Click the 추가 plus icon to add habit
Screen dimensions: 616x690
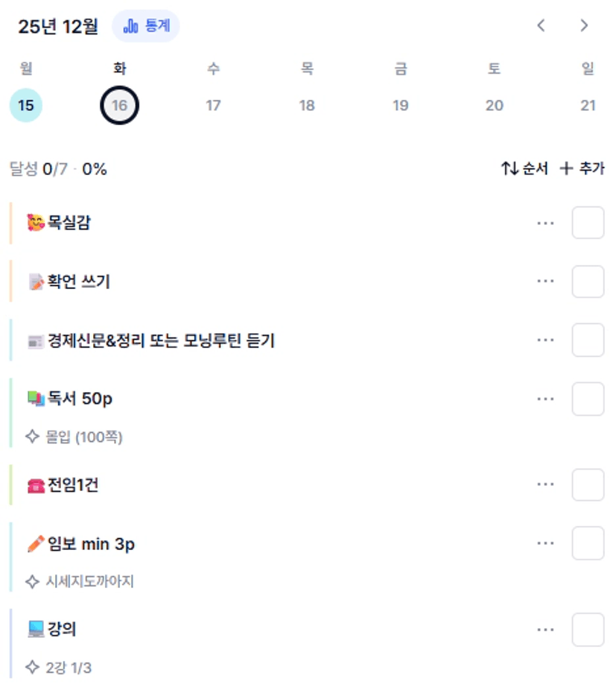click(x=567, y=169)
